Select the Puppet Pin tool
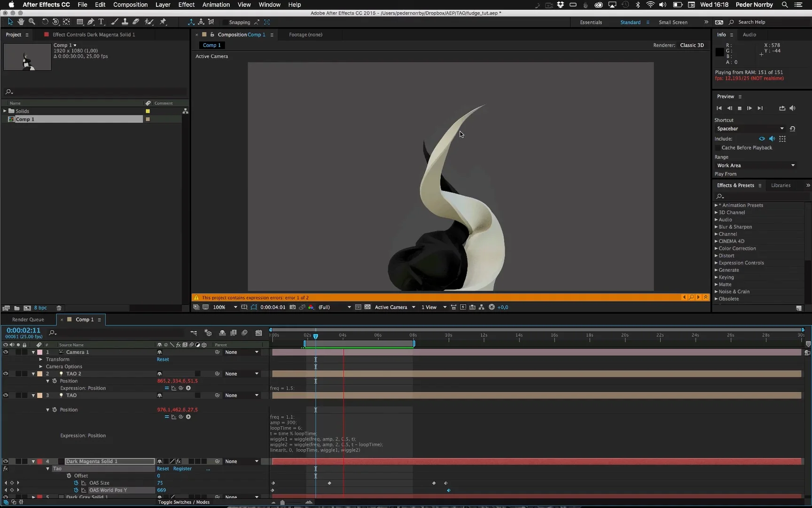Viewport: 812px width, 508px height. 163,22
